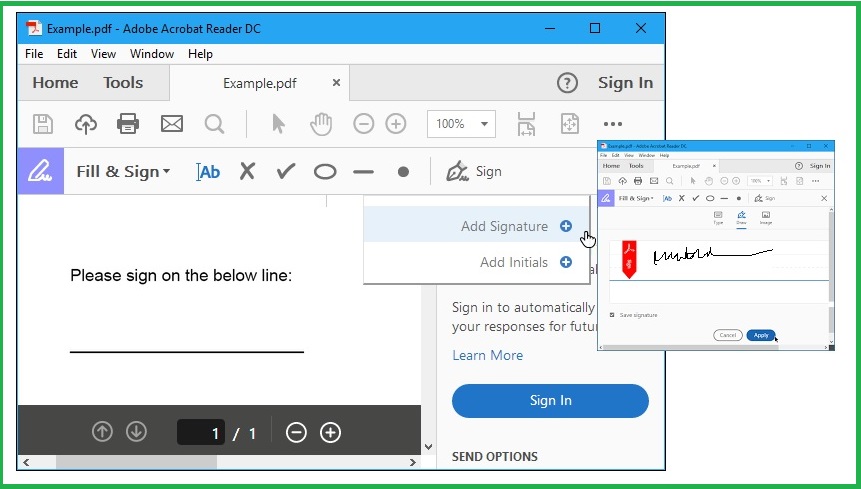Open the Edit menu in main window
Screen dimensions: 861x489
(x=67, y=54)
